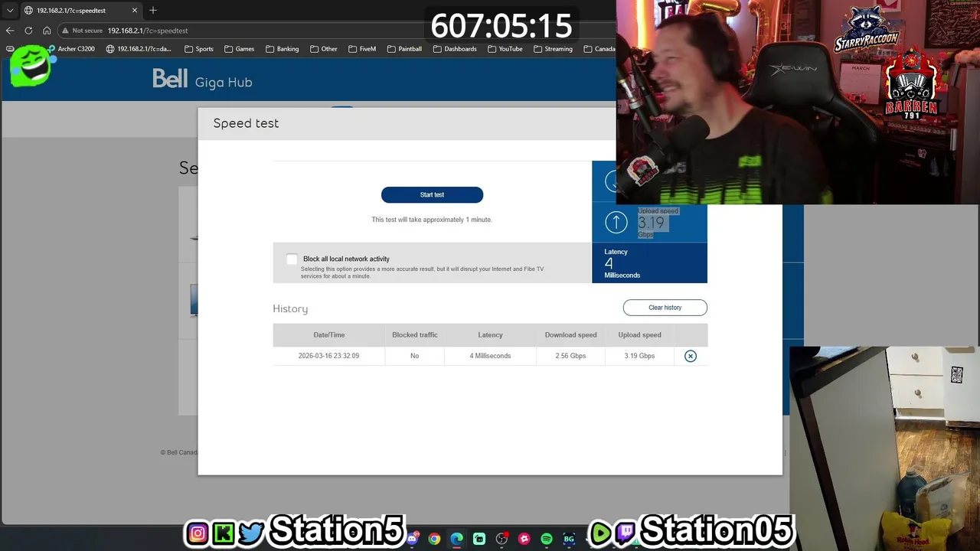Click the 2.56 Gbps download cell
Screen dimensions: 980x551
570,356
